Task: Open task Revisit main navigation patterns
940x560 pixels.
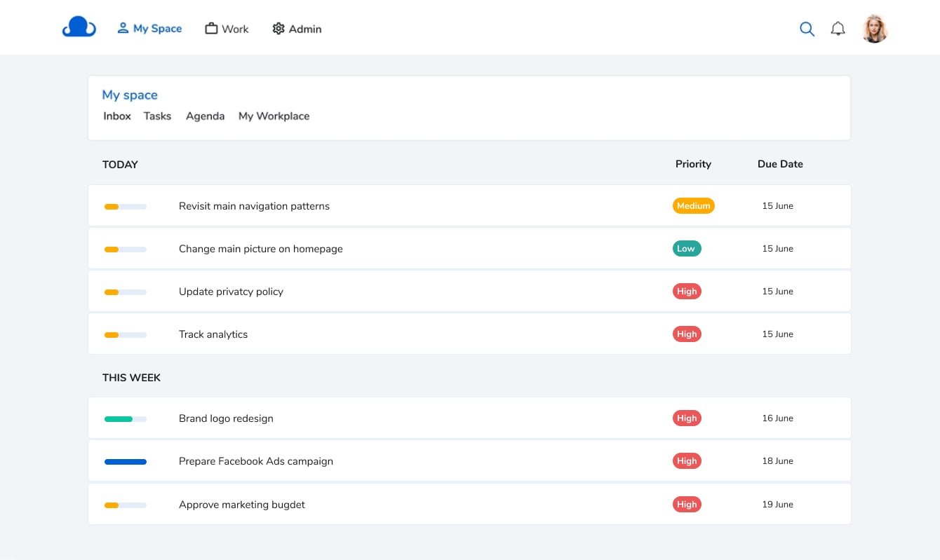Action: coord(254,206)
